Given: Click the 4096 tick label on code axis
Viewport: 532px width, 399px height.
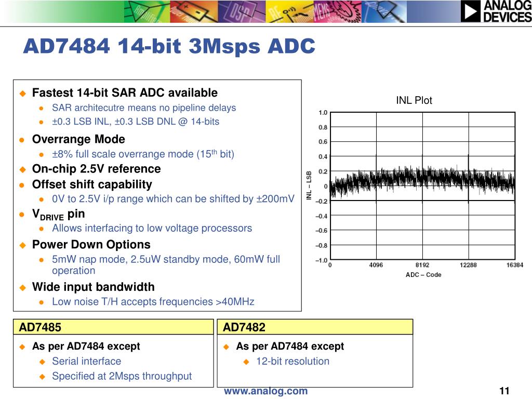Looking at the screenshot, I should point(376,265).
